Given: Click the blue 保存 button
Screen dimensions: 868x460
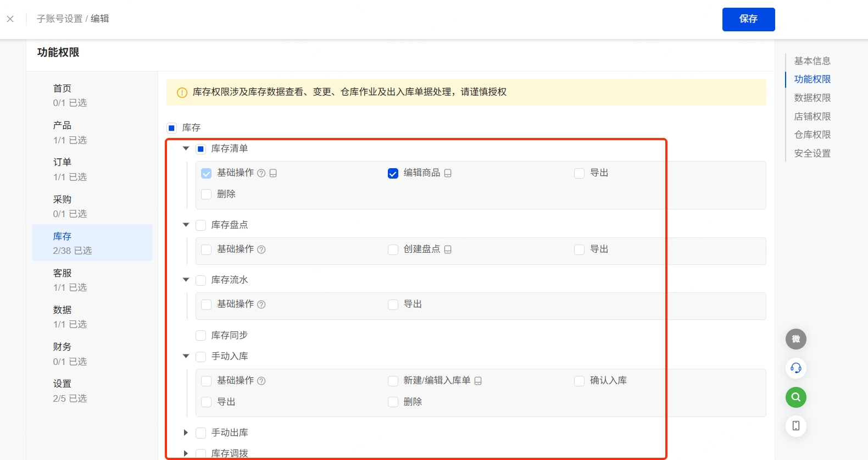Looking at the screenshot, I should [x=748, y=19].
